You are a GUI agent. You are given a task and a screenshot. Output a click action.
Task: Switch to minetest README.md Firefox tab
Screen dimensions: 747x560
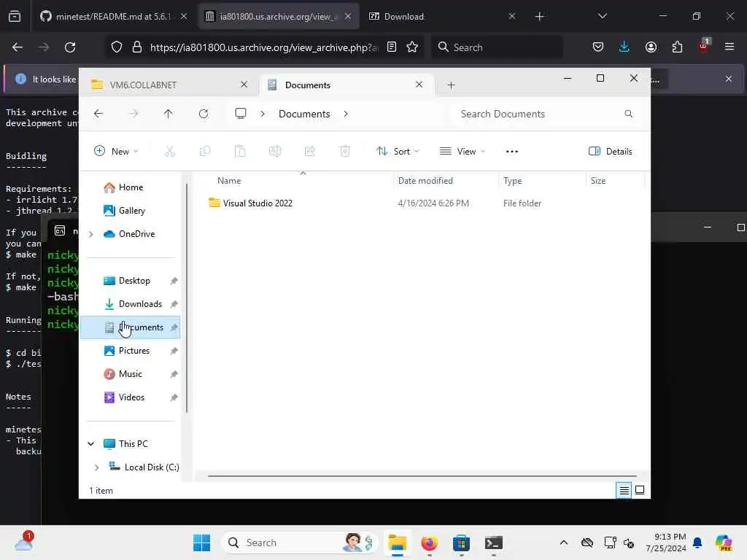pos(113,17)
